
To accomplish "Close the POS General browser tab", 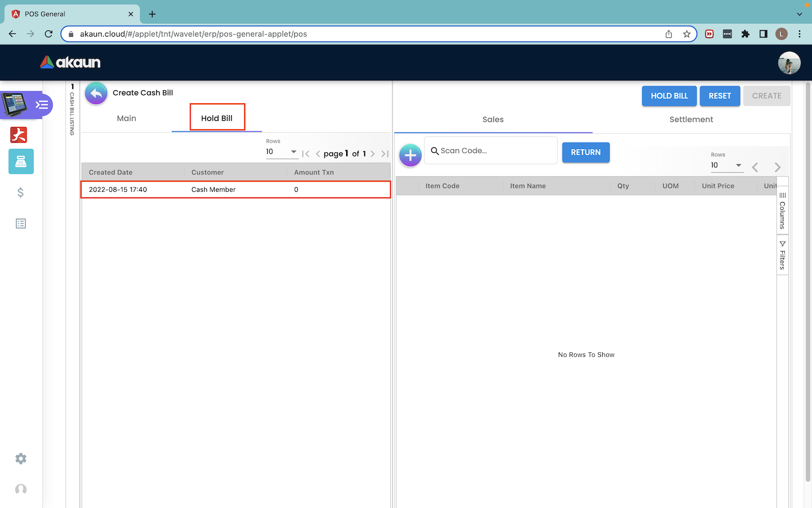I will (131, 14).
